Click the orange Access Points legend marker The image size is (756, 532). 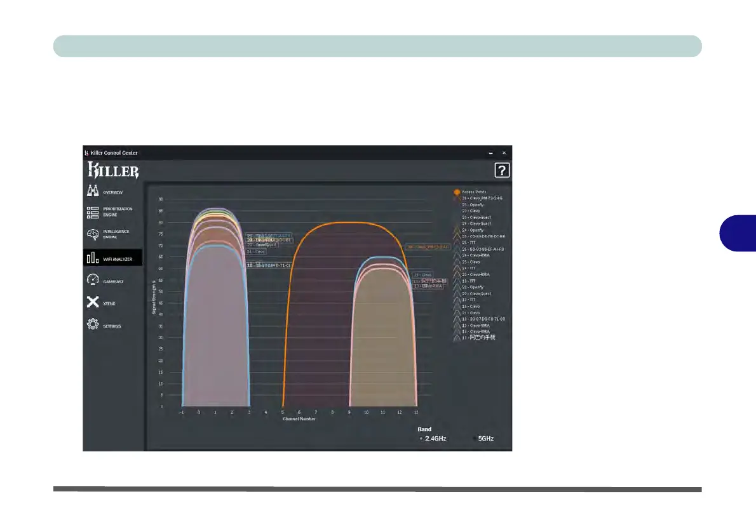coord(457,192)
